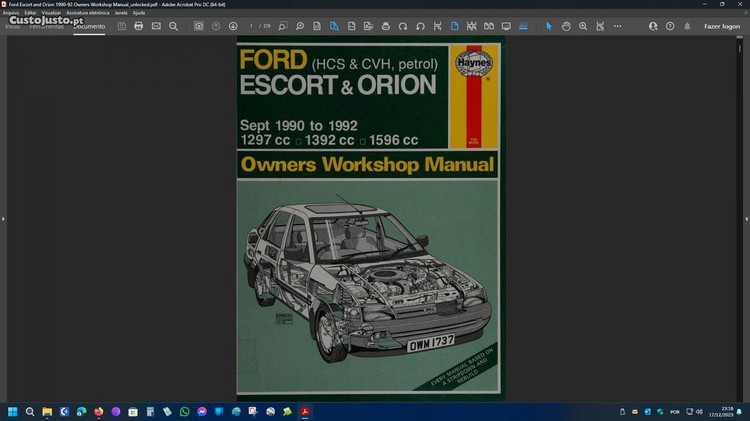Open the search magnifier tool
The width and height of the screenshot is (750, 421).
click(173, 26)
